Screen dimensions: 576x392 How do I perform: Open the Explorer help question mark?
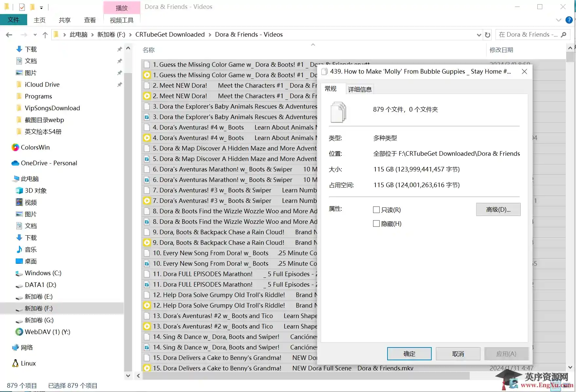(x=569, y=20)
